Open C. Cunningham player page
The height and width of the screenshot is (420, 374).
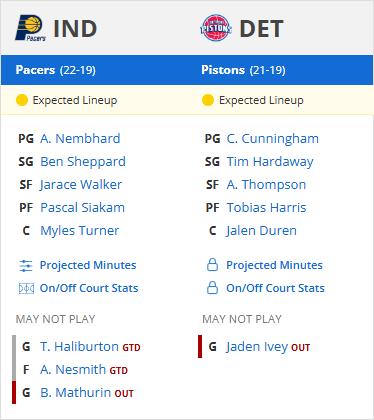(x=273, y=139)
